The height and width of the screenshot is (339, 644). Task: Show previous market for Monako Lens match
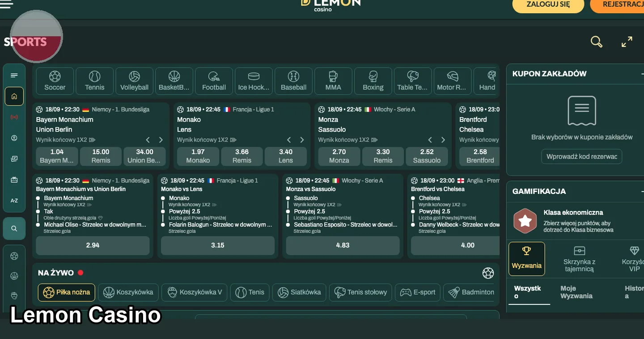(289, 140)
